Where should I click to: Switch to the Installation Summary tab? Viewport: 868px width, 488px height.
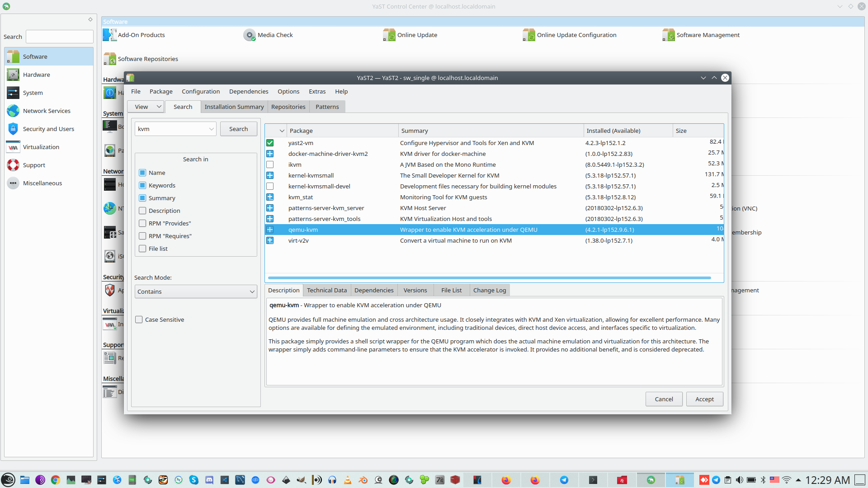click(x=234, y=107)
